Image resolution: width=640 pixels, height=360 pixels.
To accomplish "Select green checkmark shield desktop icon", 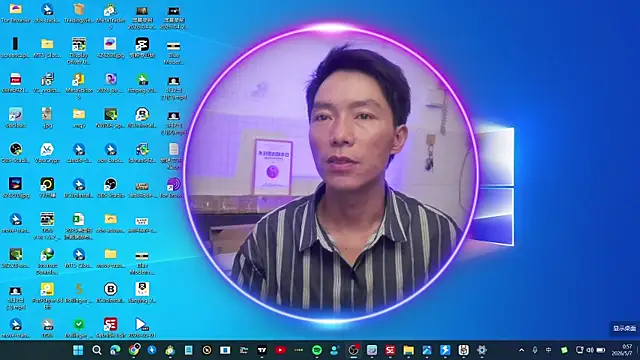I will [x=79, y=328].
